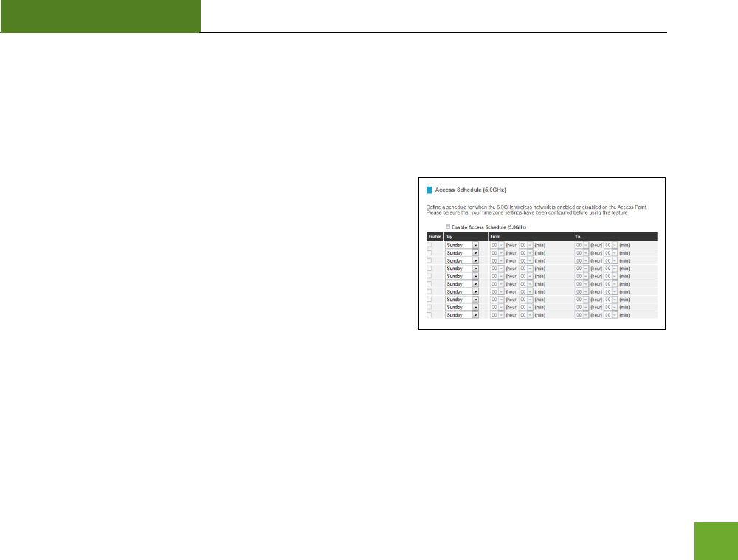Open the To minute dropdown in the seventh row
Viewport: 738px width, 560px height.
[x=610, y=291]
